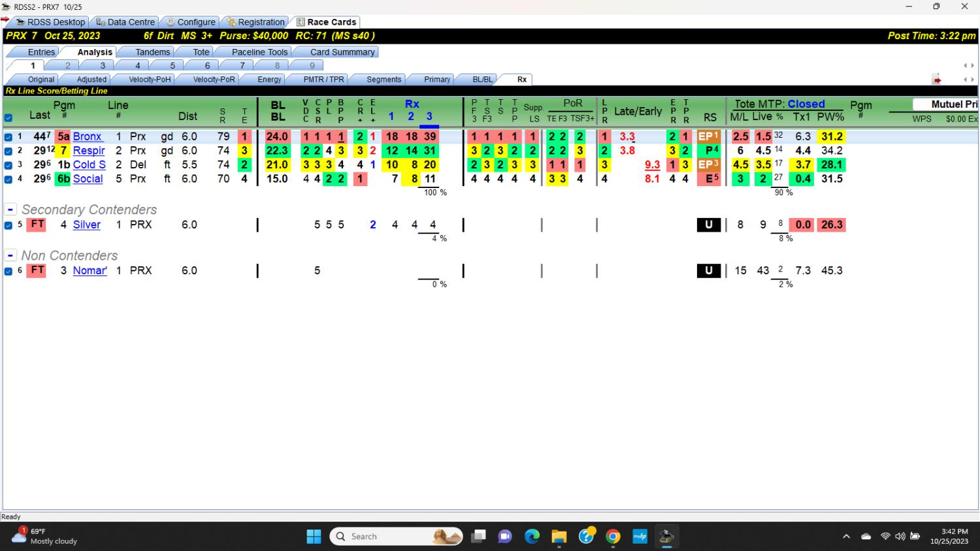Uncheck the checkbox for row 5 Silver
This screenshot has width=980, height=551.
click(x=8, y=225)
